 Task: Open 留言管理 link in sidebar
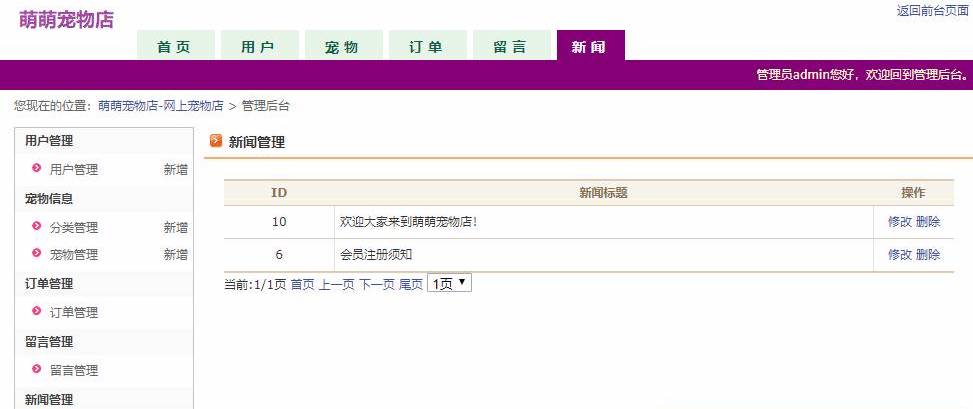pos(74,371)
